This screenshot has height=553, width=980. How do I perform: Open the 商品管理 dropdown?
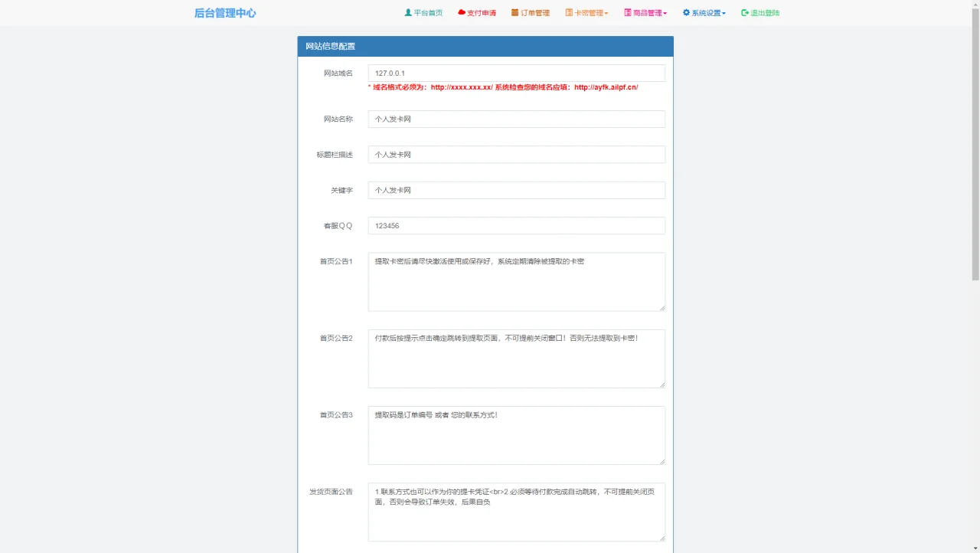(x=645, y=12)
